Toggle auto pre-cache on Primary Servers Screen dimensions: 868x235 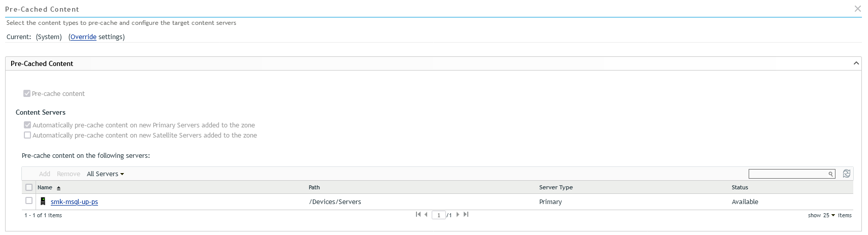click(x=27, y=125)
